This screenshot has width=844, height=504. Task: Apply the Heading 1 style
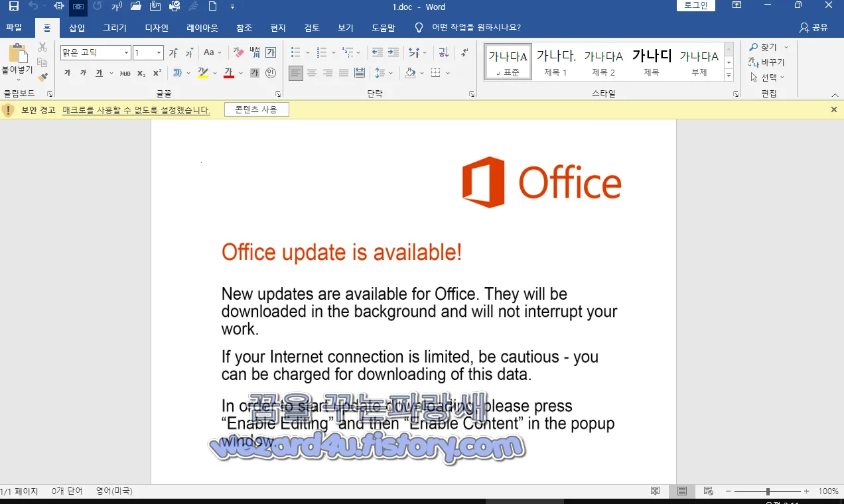tap(555, 61)
